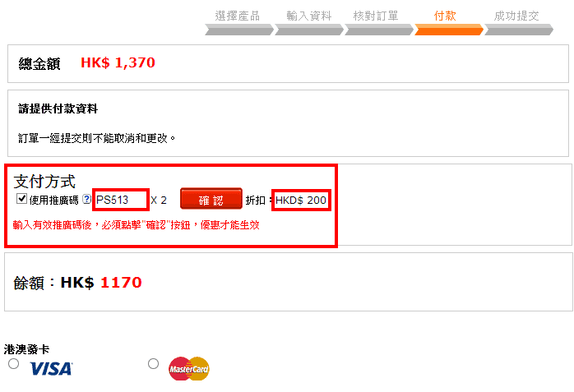Select the MasterCard radio button
574x392 pixels.
click(x=154, y=363)
